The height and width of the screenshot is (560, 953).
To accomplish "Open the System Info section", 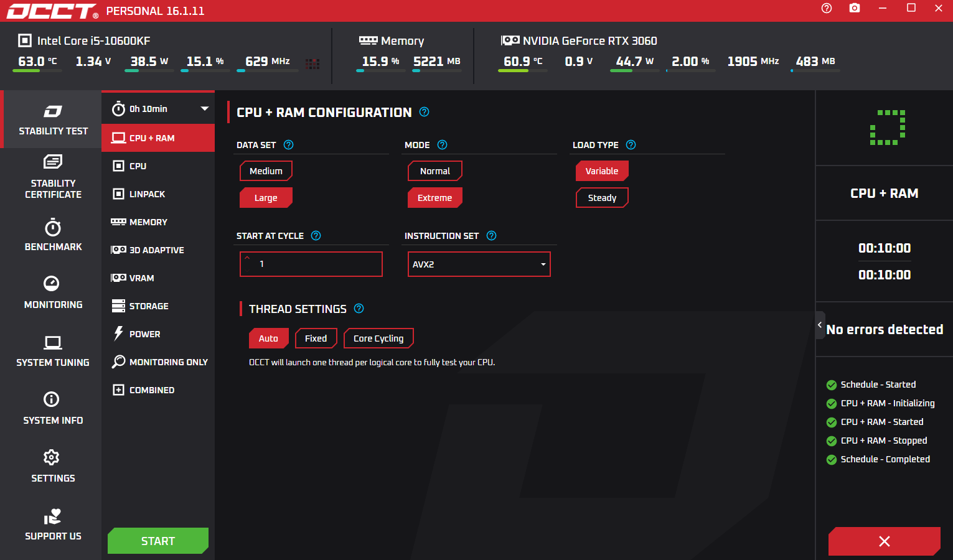I will 53,408.
